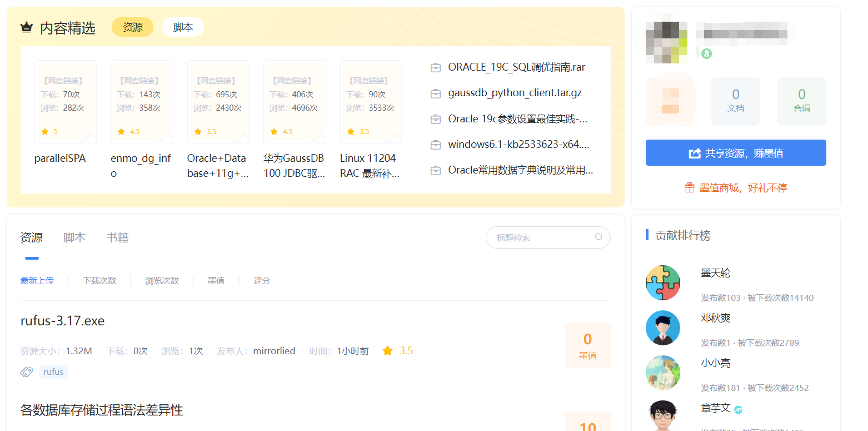Select the 脚本 pill in 内容精选
The width and height of the screenshot is (868, 431).
183,27
